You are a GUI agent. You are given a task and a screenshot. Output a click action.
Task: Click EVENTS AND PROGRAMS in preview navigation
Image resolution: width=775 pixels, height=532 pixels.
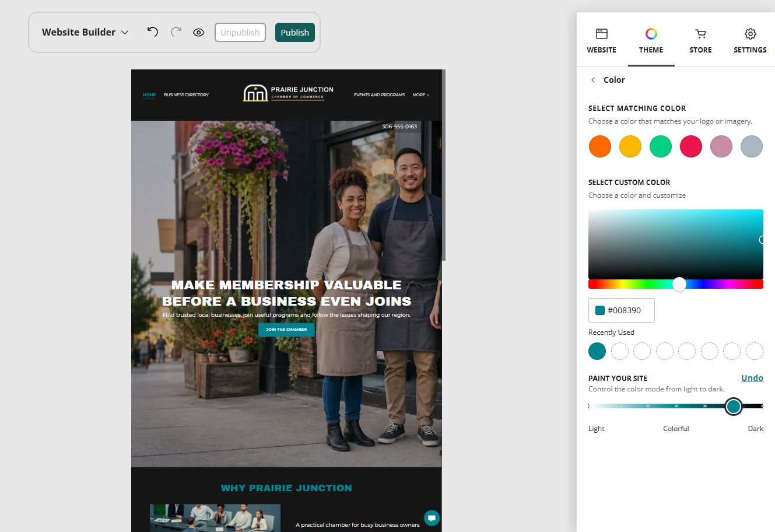(x=379, y=94)
